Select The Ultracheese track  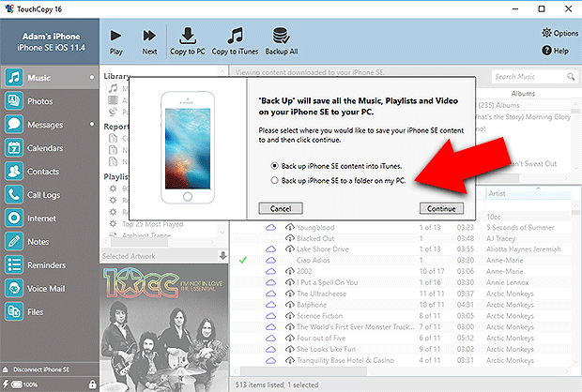[x=321, y=294]
